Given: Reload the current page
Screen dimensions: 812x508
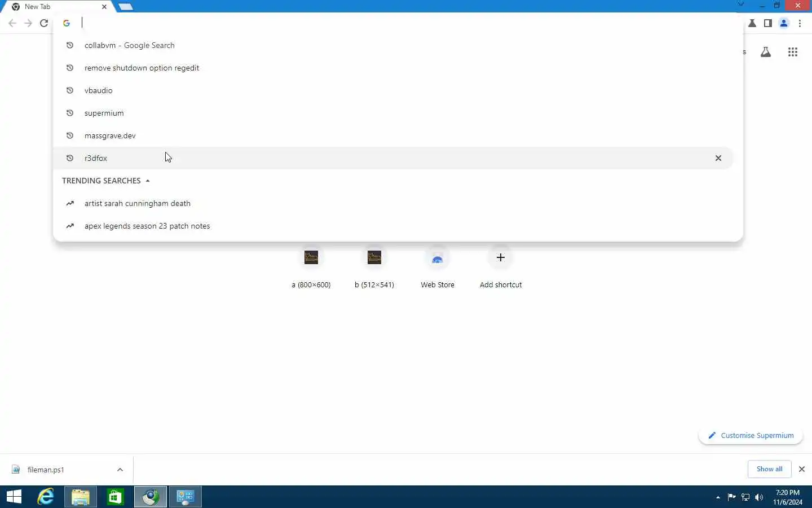Looking at the screenshot, I should pyautogui.click(x=44, y=23).
